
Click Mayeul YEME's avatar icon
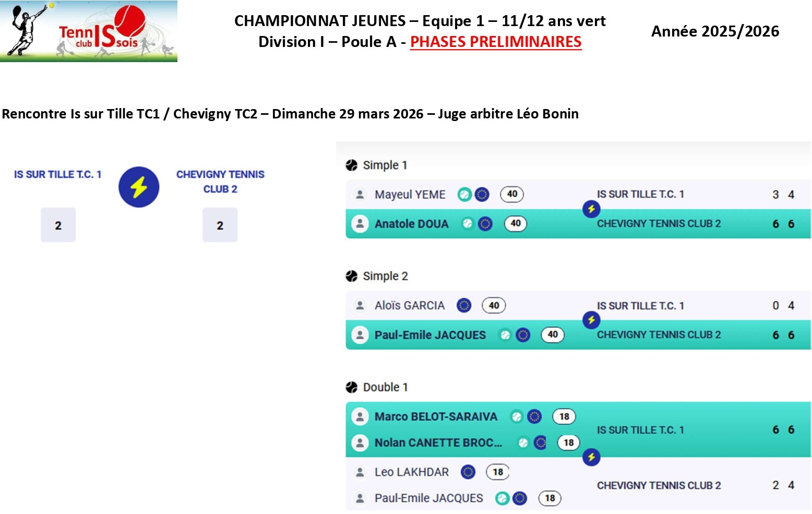(360, 195)
